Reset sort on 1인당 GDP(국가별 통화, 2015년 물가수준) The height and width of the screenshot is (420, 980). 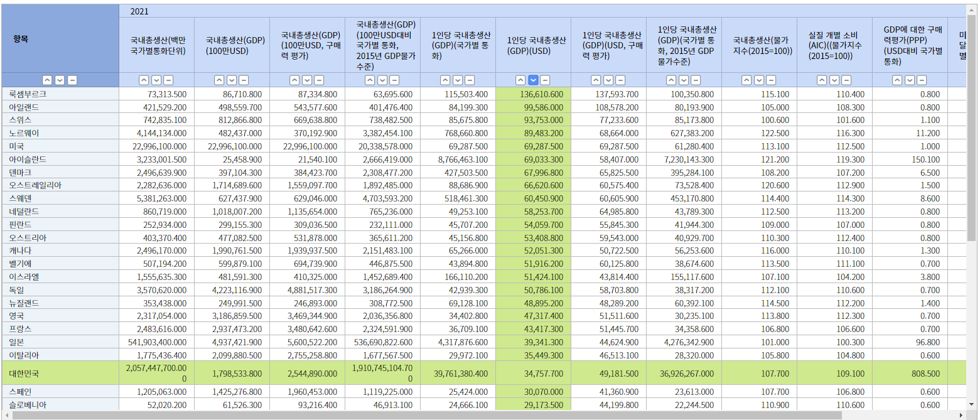(696, 80)
